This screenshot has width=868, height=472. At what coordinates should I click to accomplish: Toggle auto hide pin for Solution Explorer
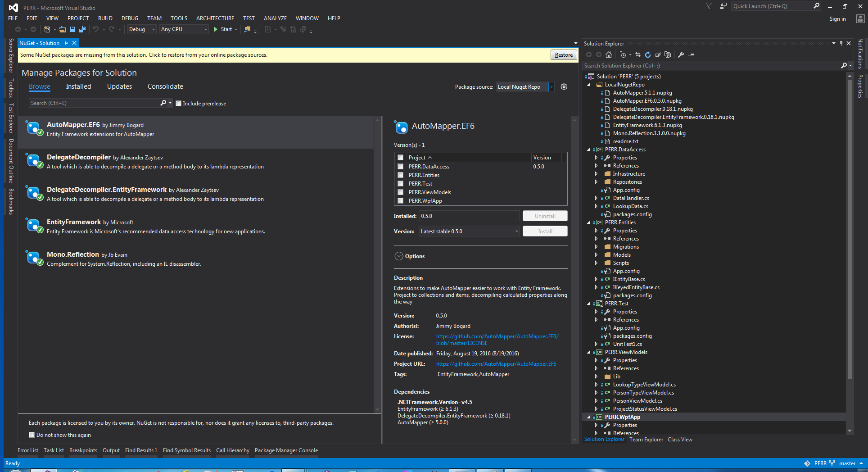click(841, 43)
